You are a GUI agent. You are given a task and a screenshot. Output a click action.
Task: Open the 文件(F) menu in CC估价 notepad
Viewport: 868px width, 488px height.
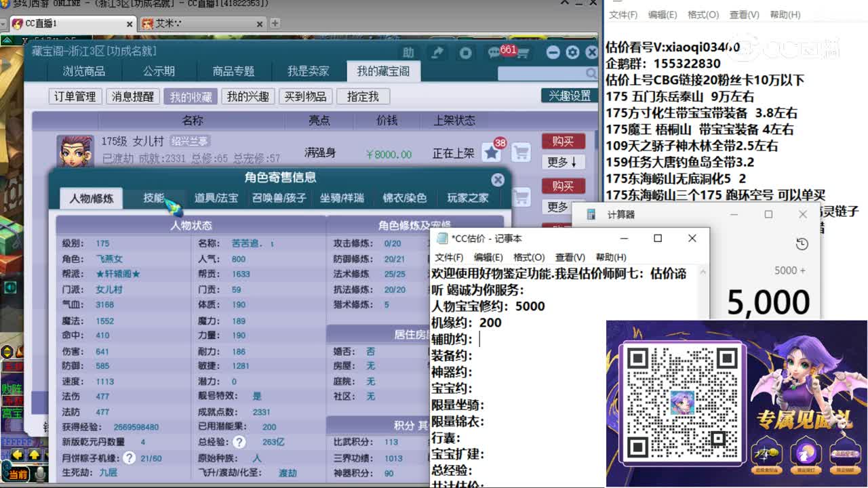[x=449, y=258]
